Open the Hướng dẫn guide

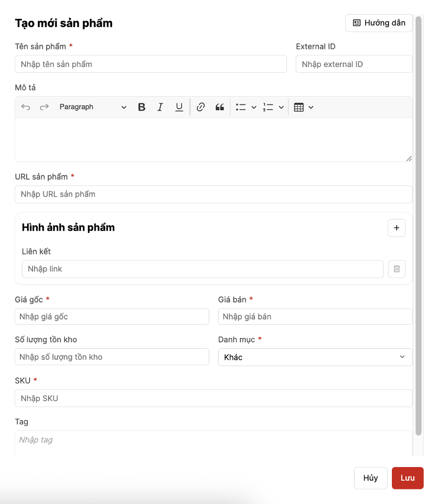(x=379, y=23)
